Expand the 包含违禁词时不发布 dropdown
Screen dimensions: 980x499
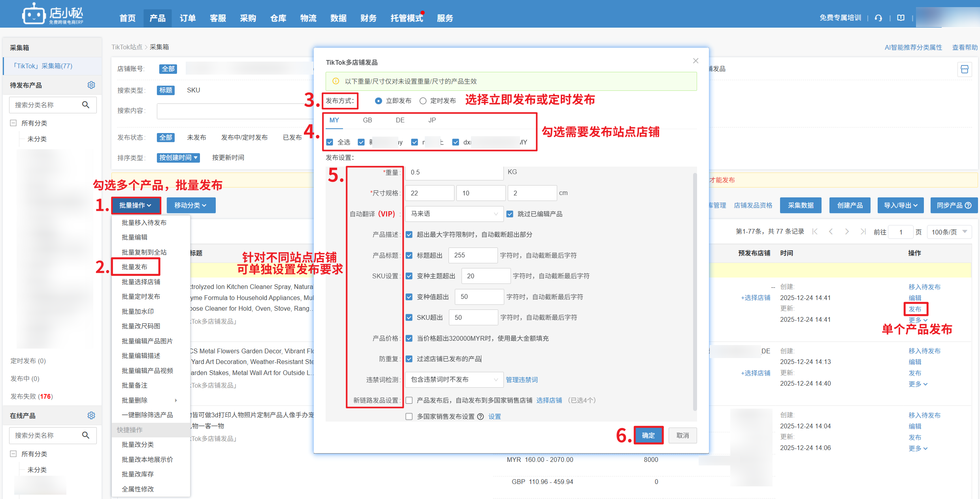click(x=454, y=380)
